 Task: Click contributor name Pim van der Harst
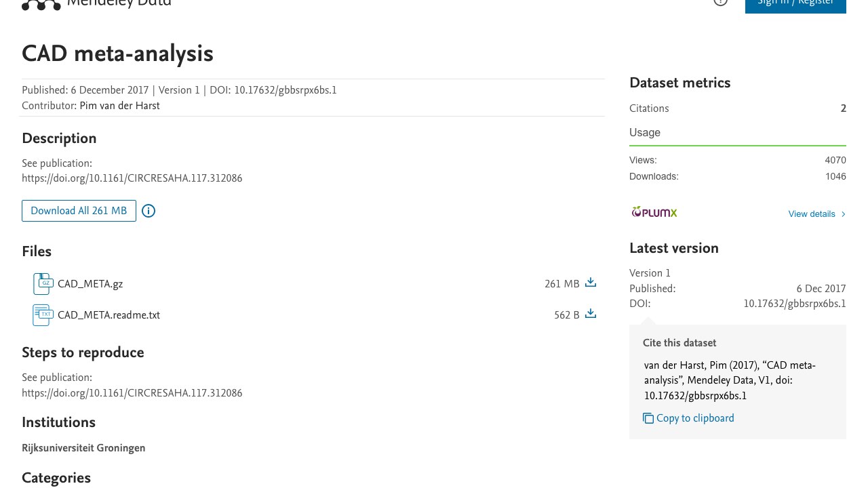point(119,106)
